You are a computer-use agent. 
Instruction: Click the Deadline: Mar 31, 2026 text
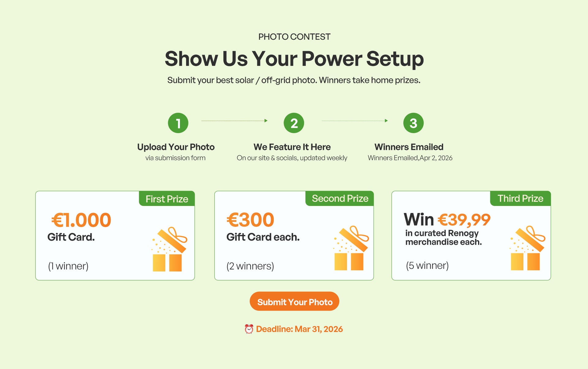pos(299,329)
